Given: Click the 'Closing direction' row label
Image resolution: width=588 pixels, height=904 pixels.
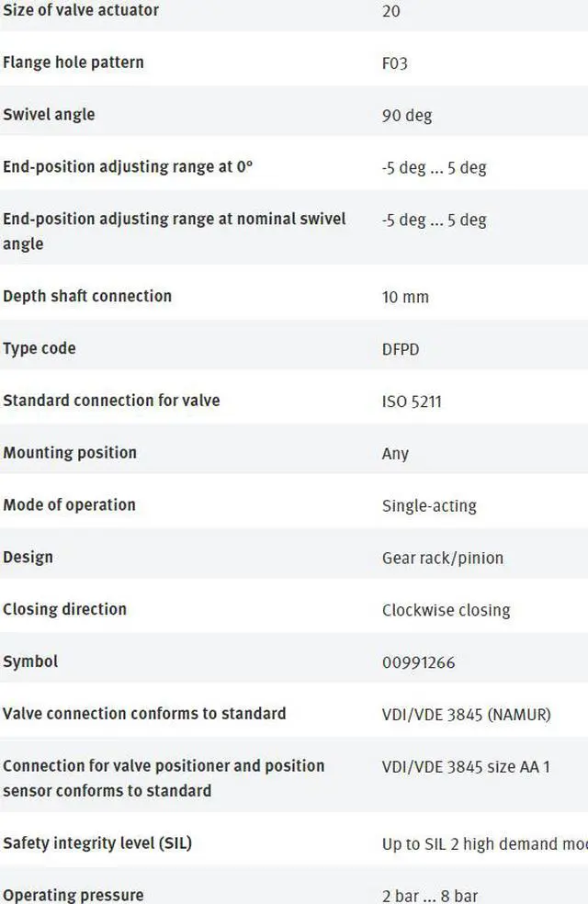Looking at the screenshot, I should coord(64,609).
